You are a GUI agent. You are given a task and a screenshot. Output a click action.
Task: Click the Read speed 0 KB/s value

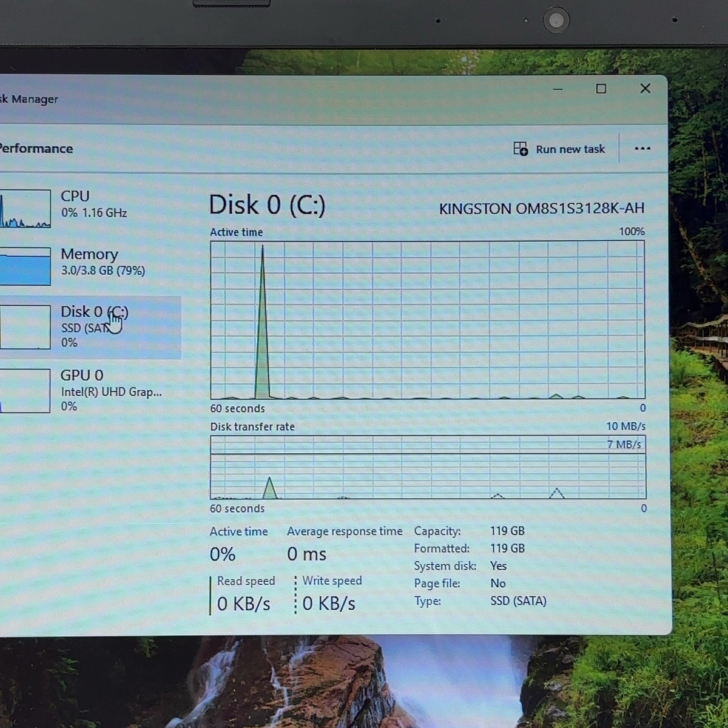click(244, 604)
